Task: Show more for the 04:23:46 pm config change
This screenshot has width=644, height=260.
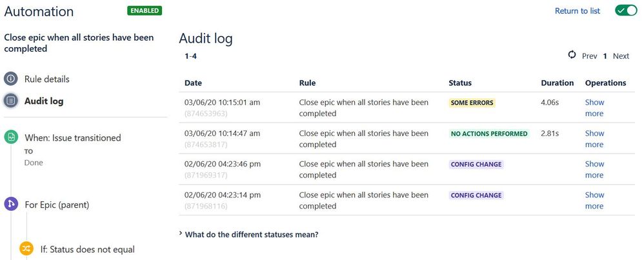Action: coord(594,169)
